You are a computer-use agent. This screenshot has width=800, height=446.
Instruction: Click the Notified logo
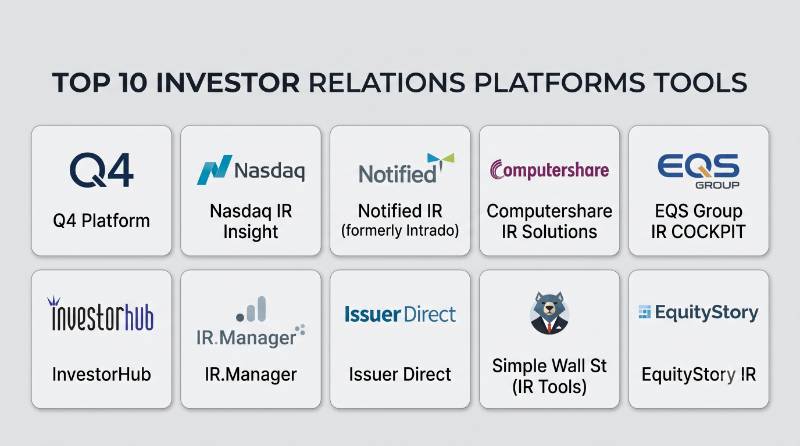[x=406, y=168]
